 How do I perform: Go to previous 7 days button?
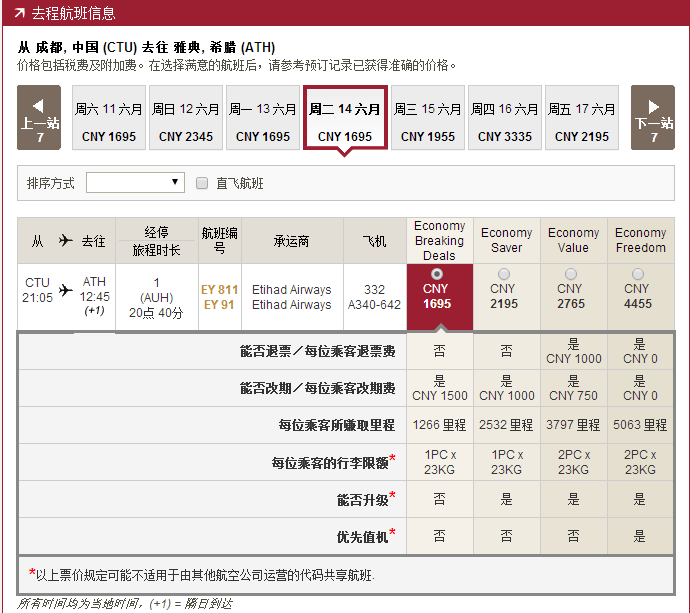pos(39,117)
